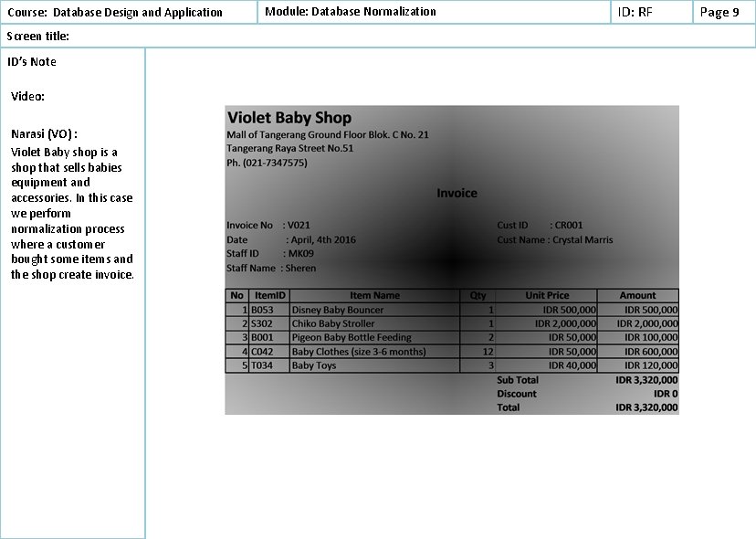Click item ID 'T034'
Screen dimensions: 756x539
pyautogui.click(x=262, y=365)
